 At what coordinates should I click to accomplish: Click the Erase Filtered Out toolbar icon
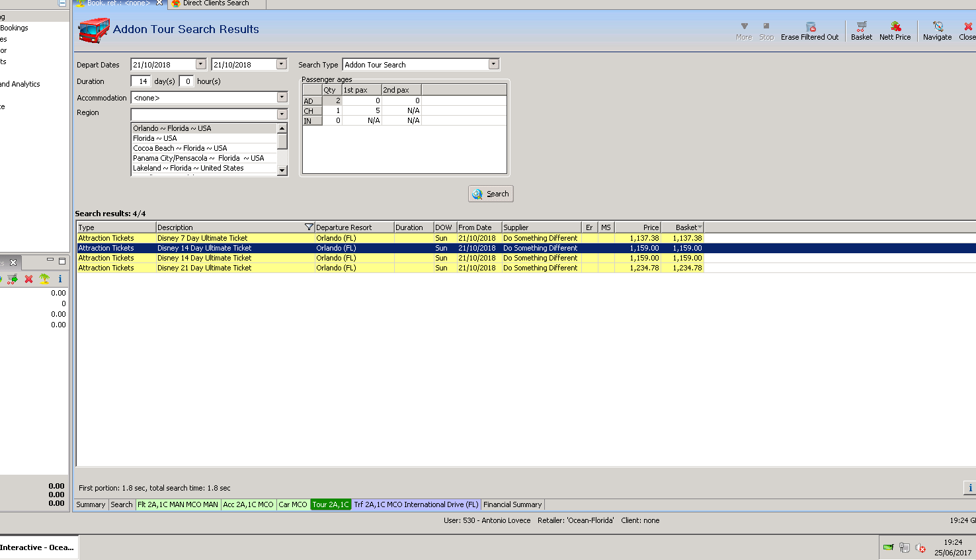point(810,26)
